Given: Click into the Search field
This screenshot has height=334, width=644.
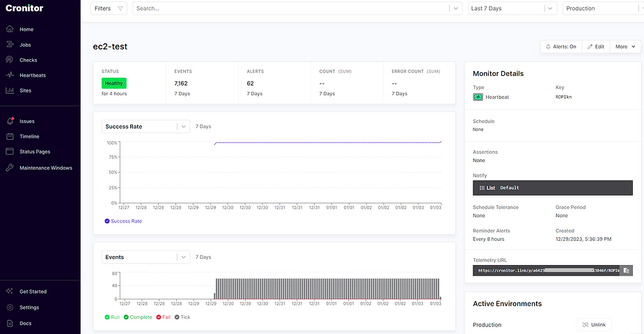Looking at the screenshot, I should tap(292, 8).
